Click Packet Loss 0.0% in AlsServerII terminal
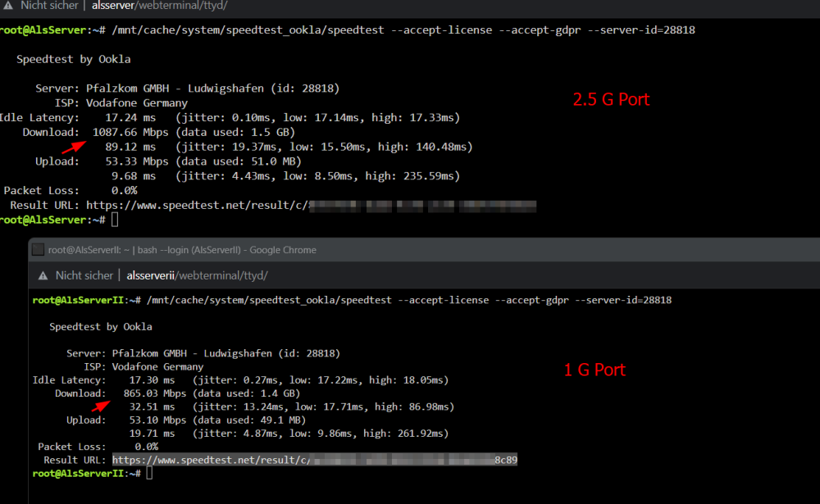820x504 pixels. pos(98,447)
